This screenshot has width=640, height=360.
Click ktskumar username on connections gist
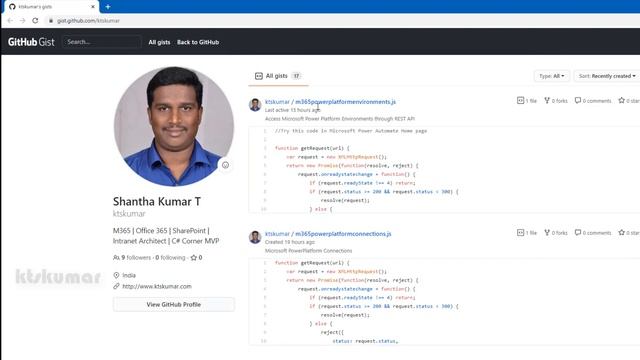click(277, 234)
